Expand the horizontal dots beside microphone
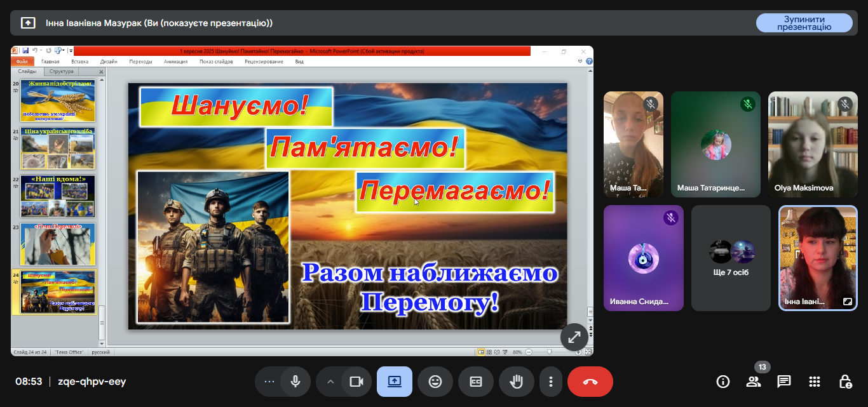The width and height of the screenshot is (868, 407). [x=269, y=382]
